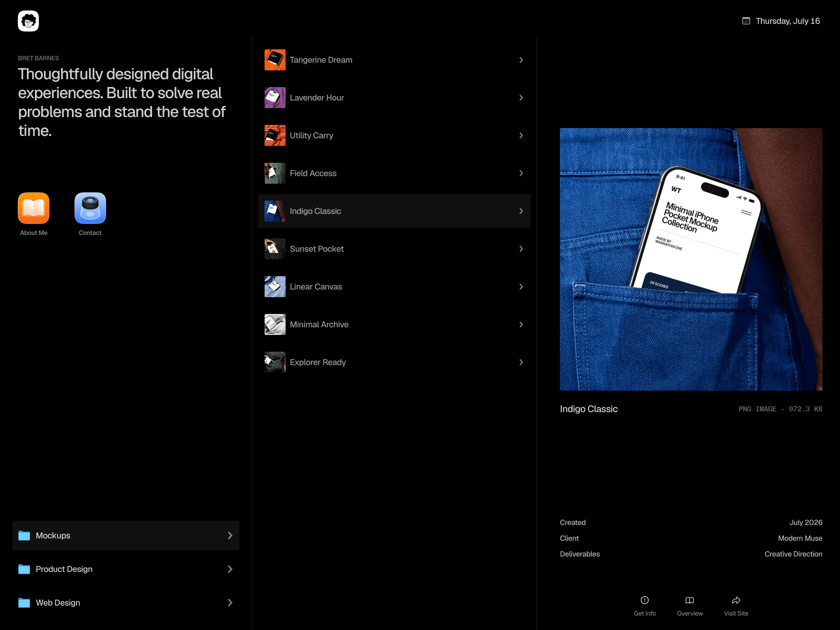Click the Mockups folder chevron
The width and height of the screenshot is (840, 630).
(230, 535)
